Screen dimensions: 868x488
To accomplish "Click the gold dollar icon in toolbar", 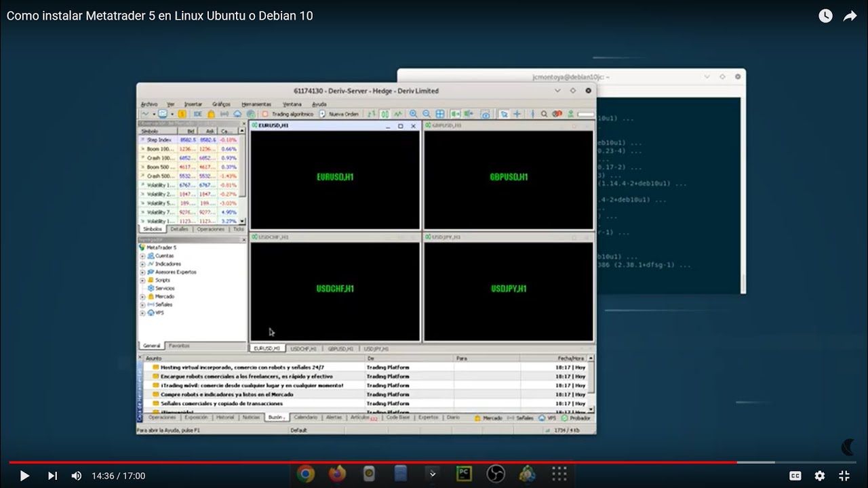I will [x=182, y=114].
